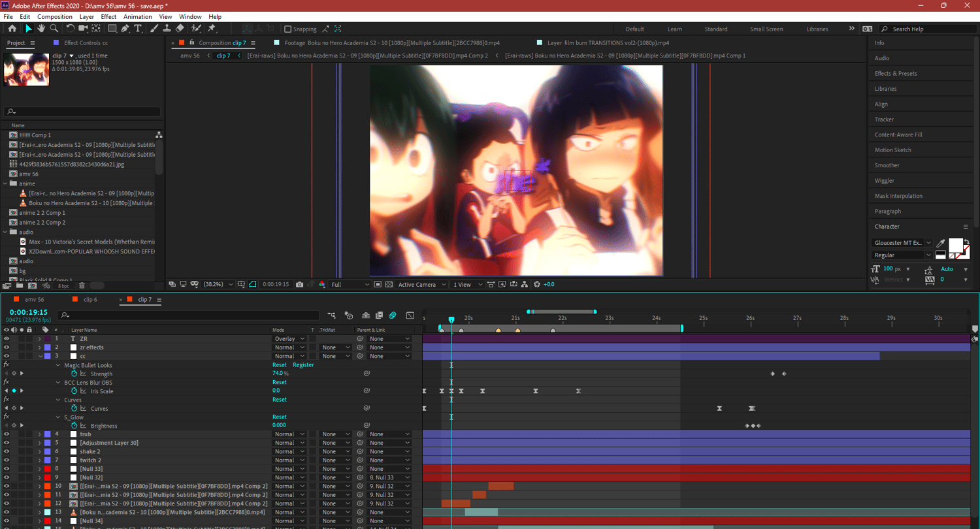980x529 pixels.
Task: Click the cc layer label color swatch
Action: point(47,357)
